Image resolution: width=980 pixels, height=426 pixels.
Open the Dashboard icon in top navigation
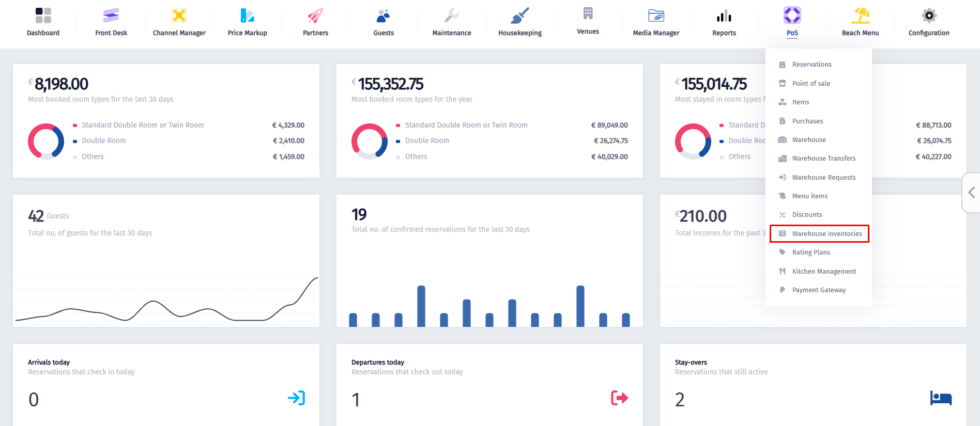pos(43,16)
